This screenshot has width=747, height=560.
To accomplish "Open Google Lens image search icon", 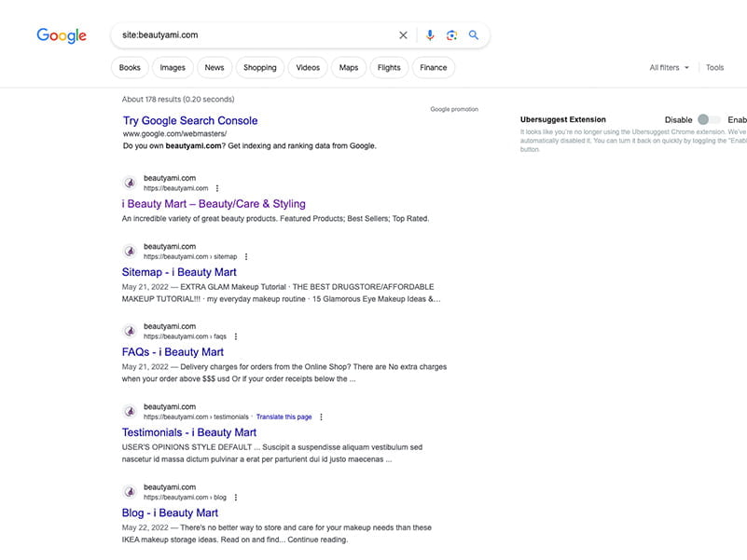I will pos(451,34).
